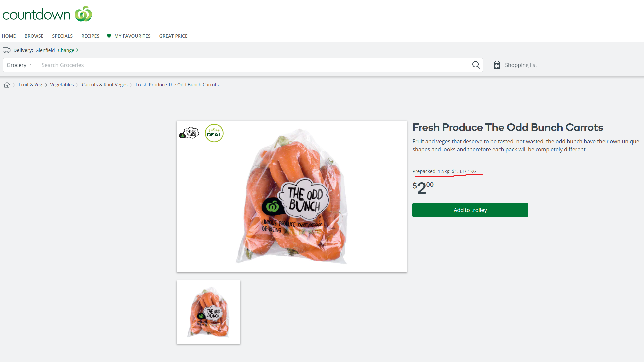Open Carrots & Root Veges breadcrumb
The width and height of the screenshot is (644, 362).
(x=105, y=85)
